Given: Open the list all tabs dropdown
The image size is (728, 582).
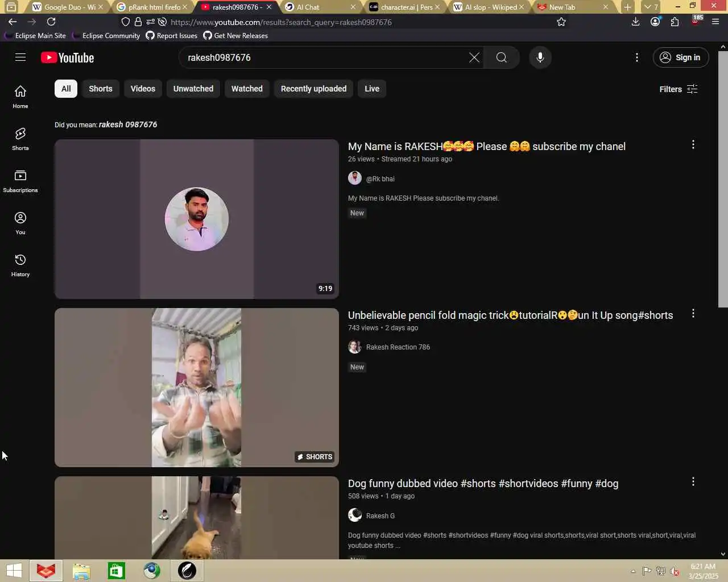Looking at the screenshot, I should (651, 7).
